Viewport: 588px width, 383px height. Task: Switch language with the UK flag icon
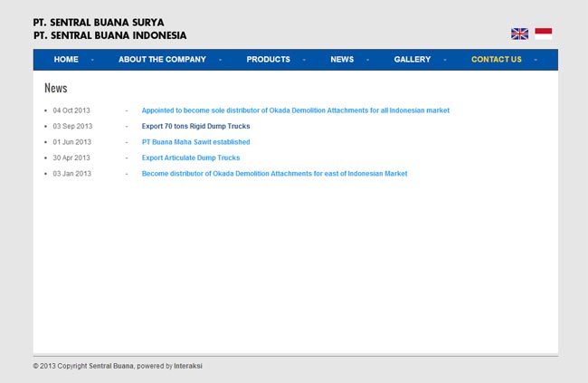[519, 34]
